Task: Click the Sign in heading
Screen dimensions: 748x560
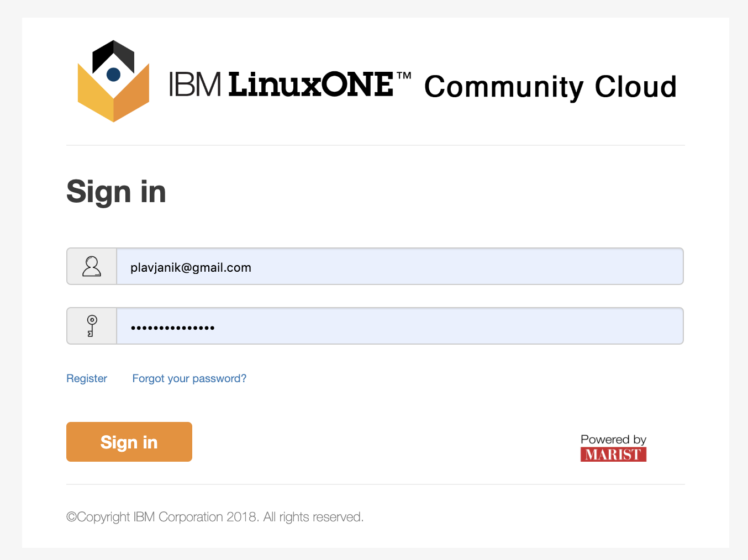Action: click(116, 192)
